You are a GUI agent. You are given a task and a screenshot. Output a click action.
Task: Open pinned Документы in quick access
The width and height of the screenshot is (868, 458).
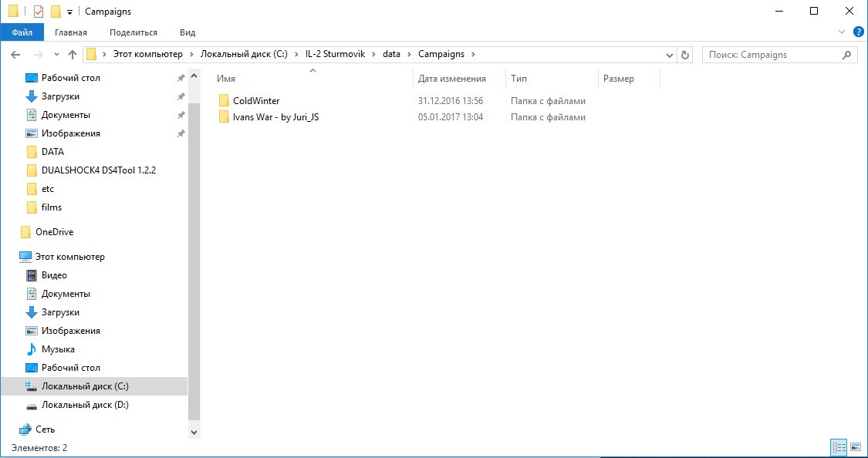(66, 115)
